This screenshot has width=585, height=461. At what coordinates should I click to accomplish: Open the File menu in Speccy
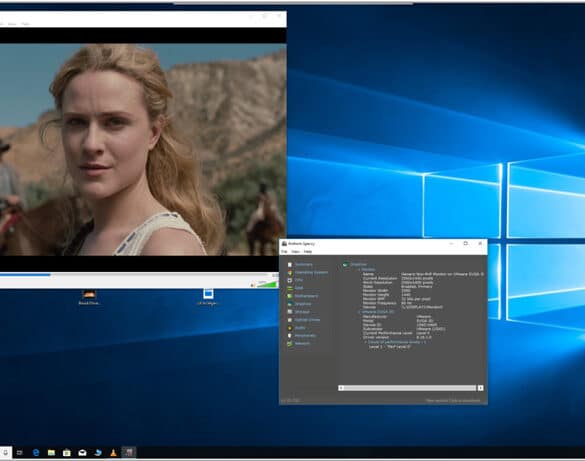pos(284,252)
